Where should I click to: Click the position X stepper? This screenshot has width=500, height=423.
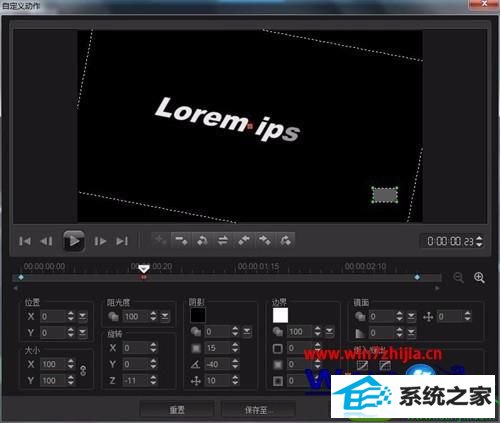[71, 316]
